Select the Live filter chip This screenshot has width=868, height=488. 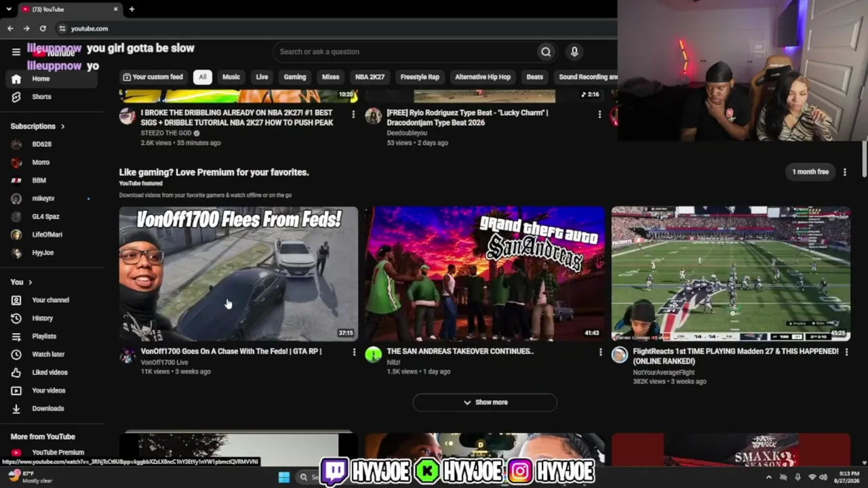point(262,77)
